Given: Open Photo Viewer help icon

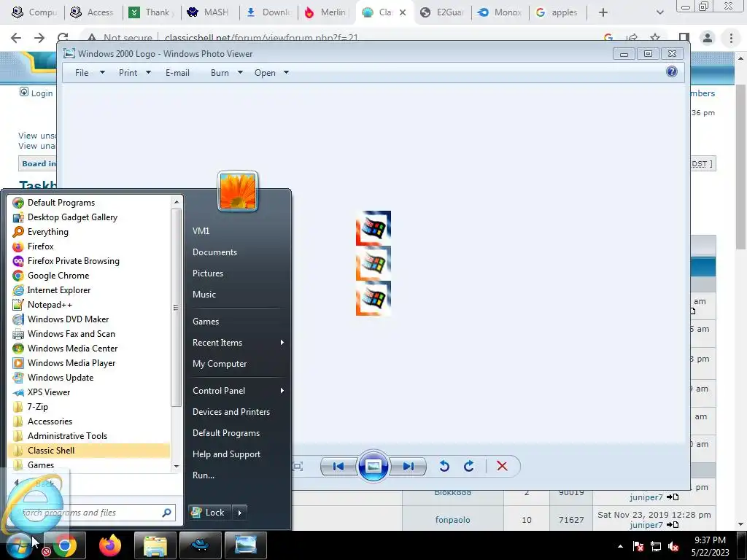Looking at the screenshot, I should click(672, 72).
